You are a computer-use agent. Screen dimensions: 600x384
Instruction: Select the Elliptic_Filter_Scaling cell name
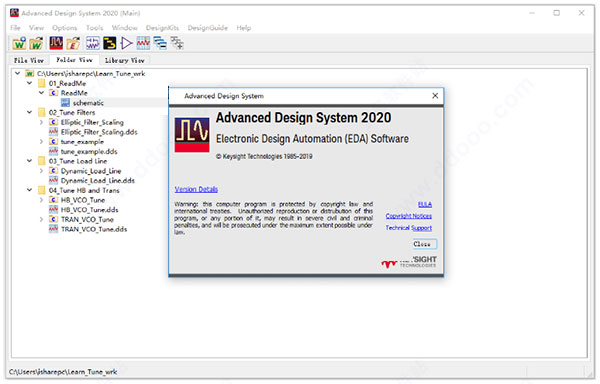coord(92,122)
